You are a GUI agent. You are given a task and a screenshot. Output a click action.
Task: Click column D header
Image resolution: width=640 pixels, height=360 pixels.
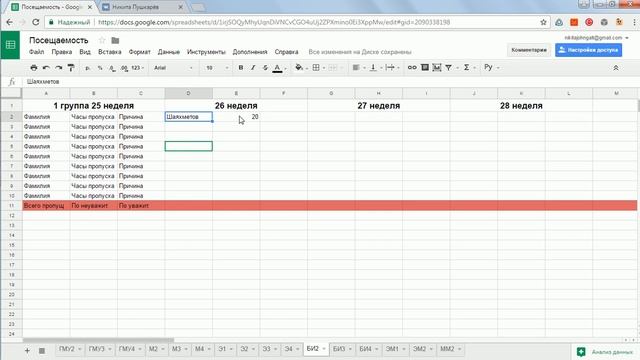pyautogui.click(x=189, y=93)
